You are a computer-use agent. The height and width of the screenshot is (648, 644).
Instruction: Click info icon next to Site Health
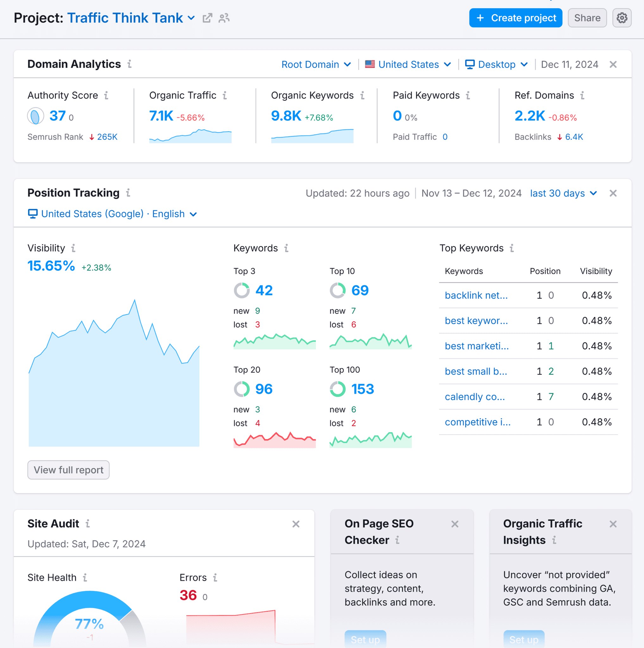85,577
